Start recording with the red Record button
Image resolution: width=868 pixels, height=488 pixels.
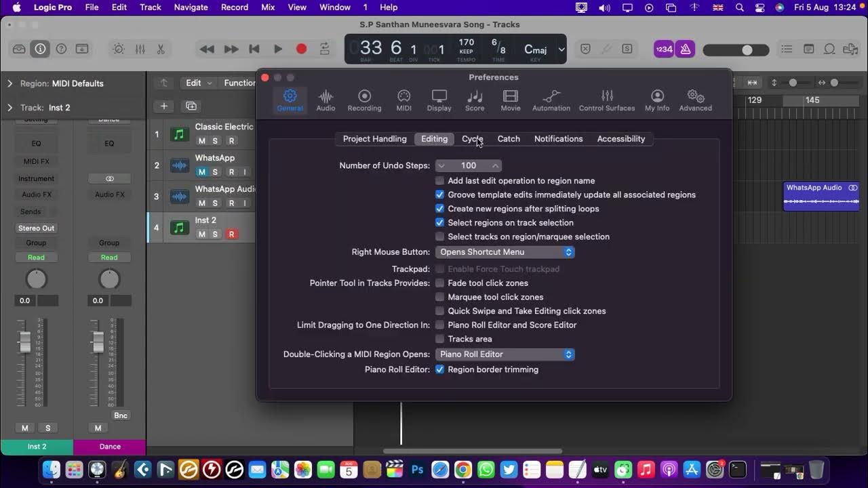[x=301, y=49]
